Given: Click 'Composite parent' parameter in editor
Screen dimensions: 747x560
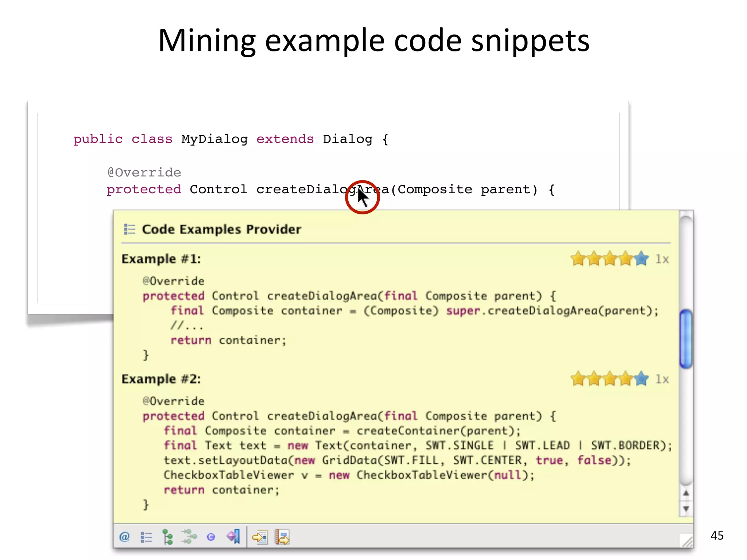Looking at the screenshot, I should click(x=468, y=190).
